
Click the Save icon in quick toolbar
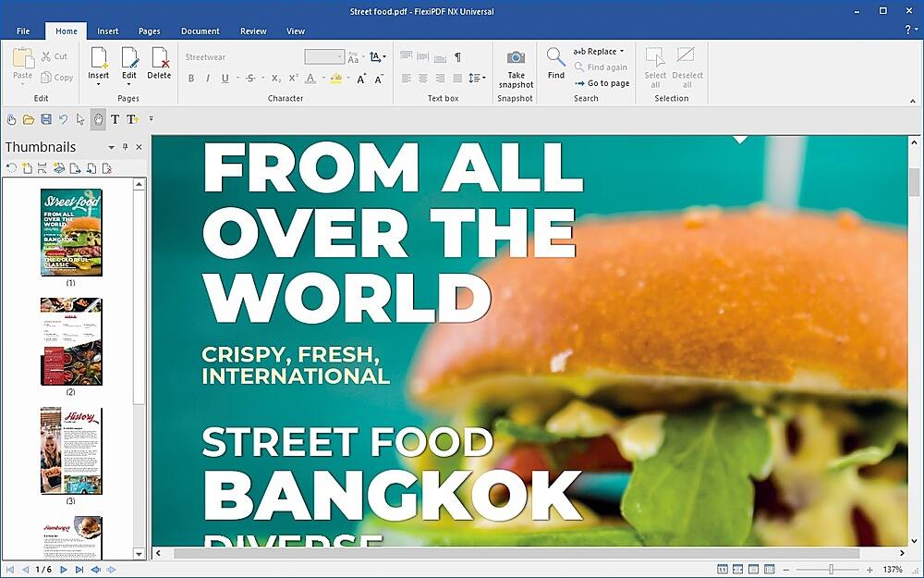pyautogui.click(x=46, y=119)
